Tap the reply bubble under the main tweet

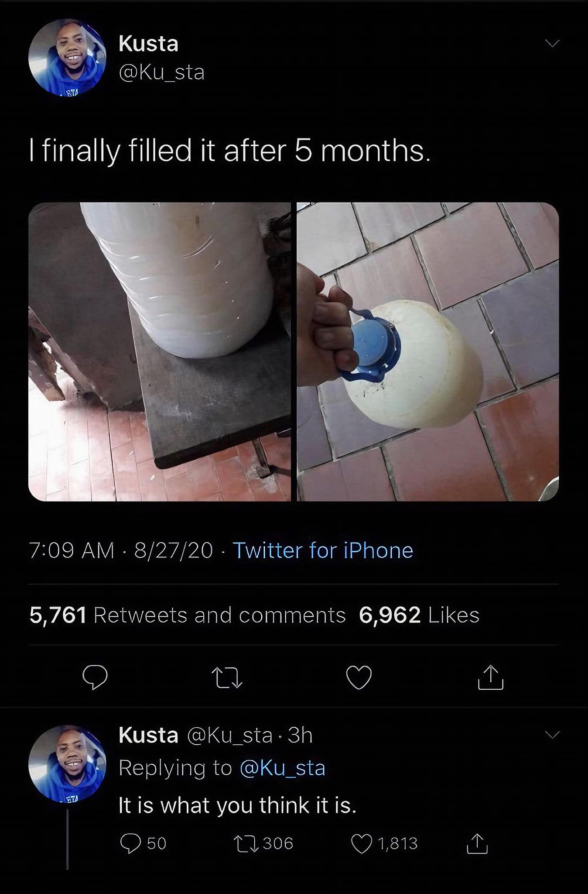(x=95, y=677)
